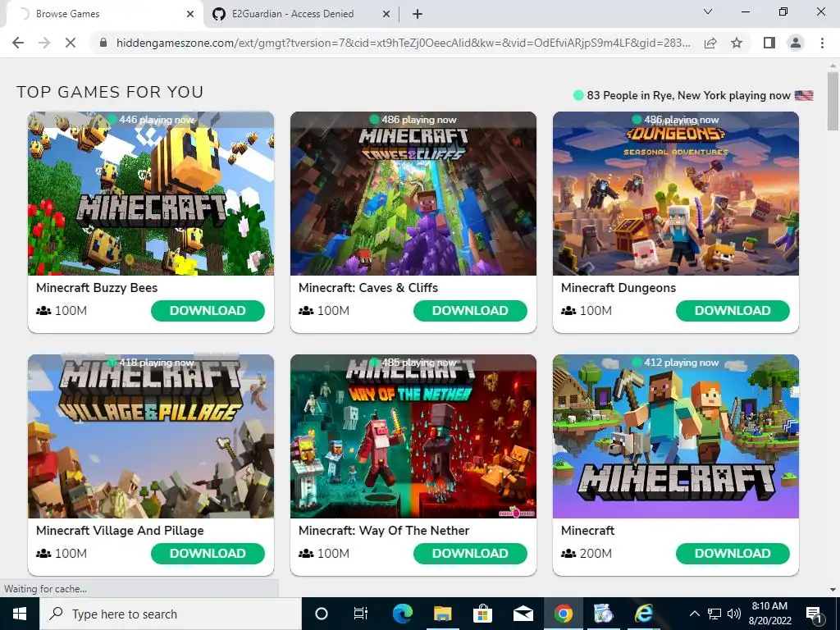This screenshot has width=840, height=630.
Task: Open Task View on the taskbar
Action: pyautogui.click(x=361, y=614)
